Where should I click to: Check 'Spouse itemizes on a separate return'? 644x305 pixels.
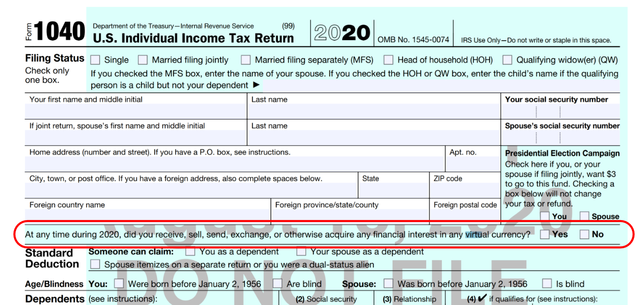click(95, 263)
